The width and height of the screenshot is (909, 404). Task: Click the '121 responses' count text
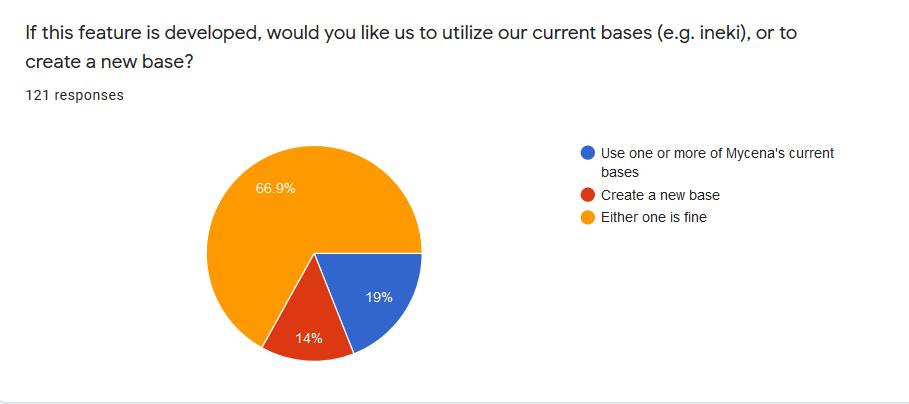(74, 96)
